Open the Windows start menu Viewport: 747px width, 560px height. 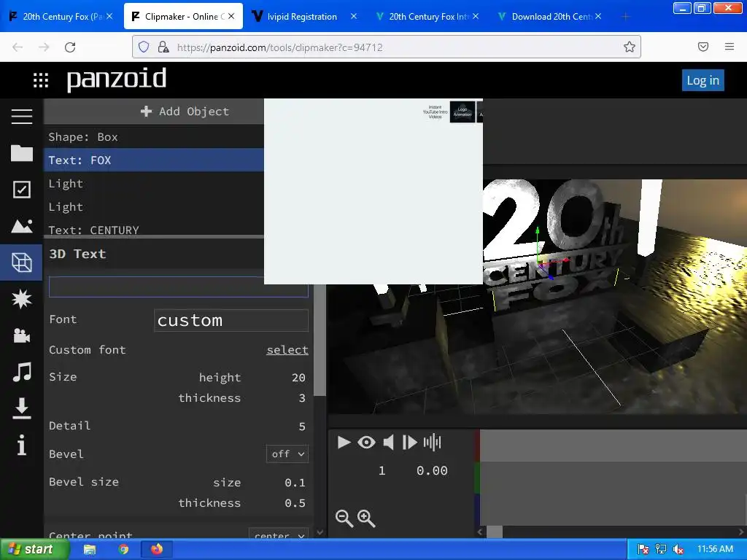[x=34, y=549]
